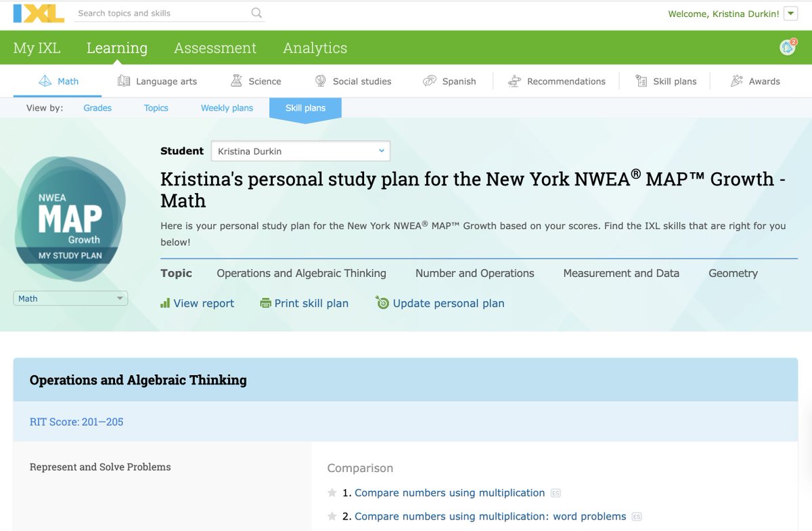Star the Compare numbers using multiplication skill
This screenshot has height=531, width=812.
(332, 492)
